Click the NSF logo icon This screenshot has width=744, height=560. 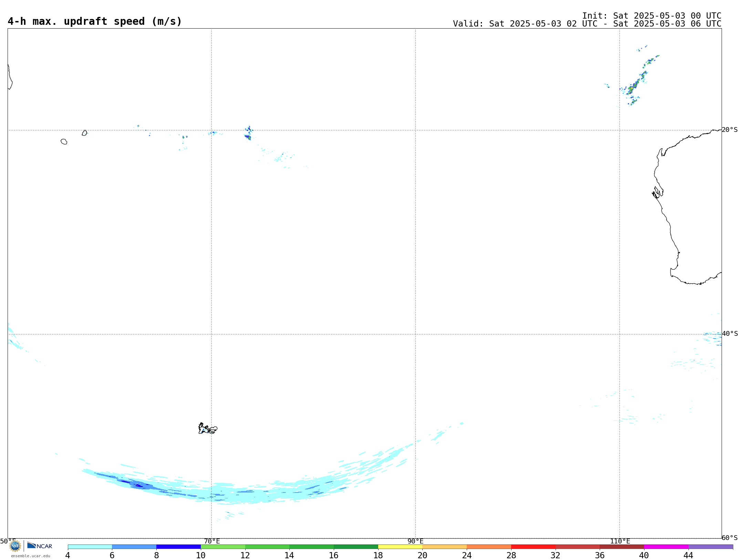[x=15, y=546]
